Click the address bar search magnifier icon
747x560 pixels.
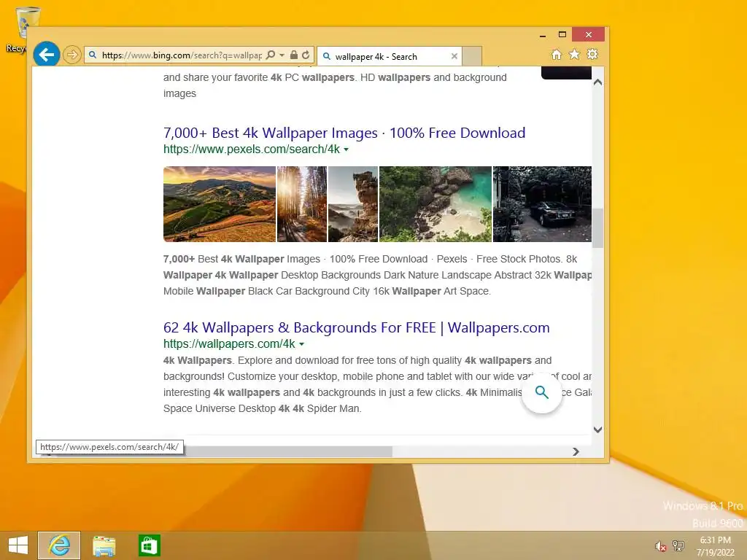tap(270, 55)
